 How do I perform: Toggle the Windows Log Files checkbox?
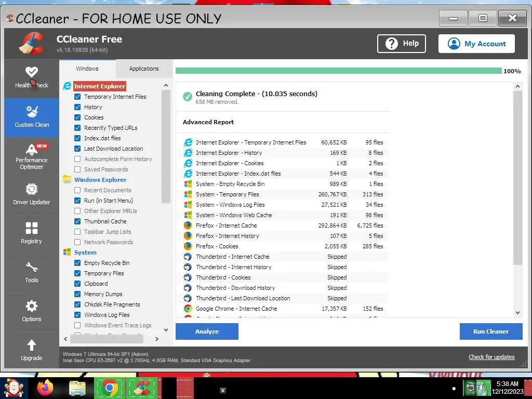point(77,315)
